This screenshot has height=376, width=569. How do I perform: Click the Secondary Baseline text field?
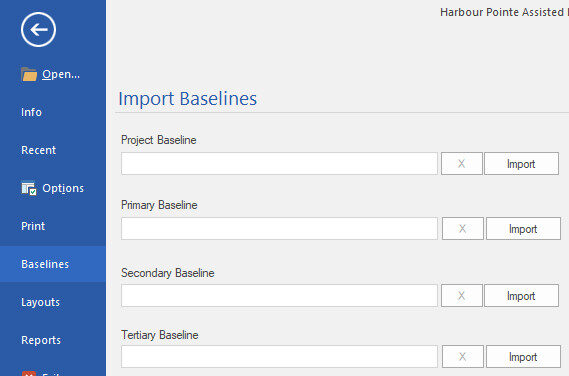point(279,295)
